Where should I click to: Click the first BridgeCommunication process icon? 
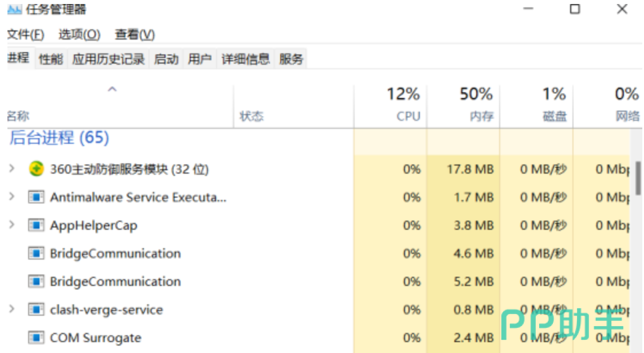point(36,253)
